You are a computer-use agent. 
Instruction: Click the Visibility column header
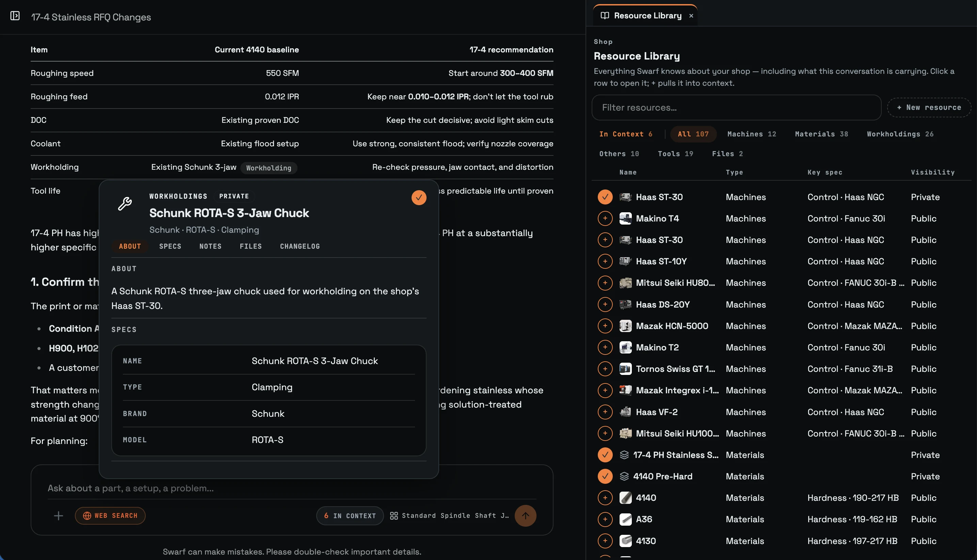tap(932, 173)
